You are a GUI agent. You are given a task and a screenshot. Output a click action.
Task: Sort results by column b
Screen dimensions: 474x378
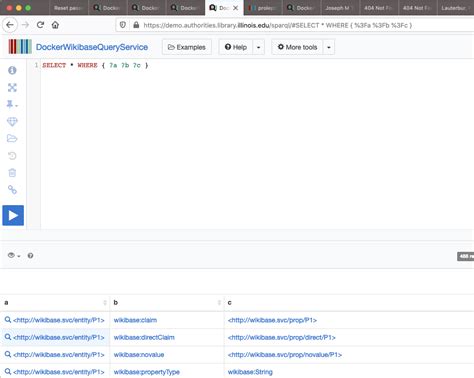point(167,303)
